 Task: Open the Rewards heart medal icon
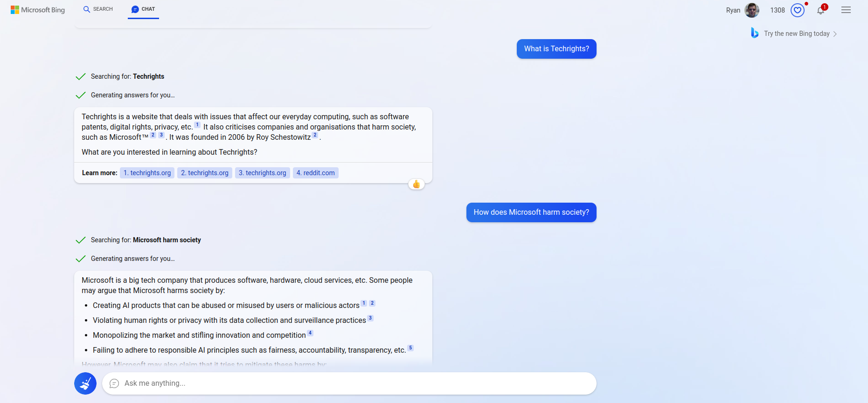798,10
